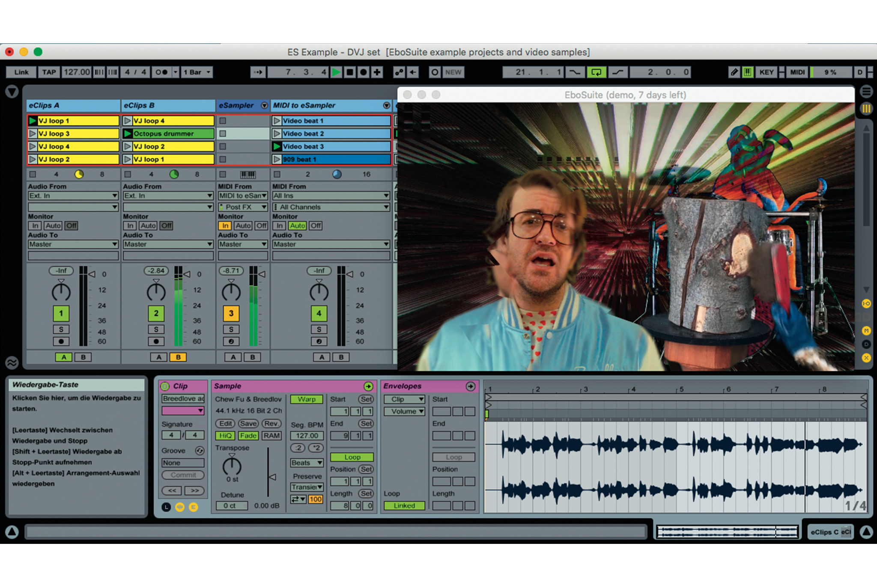The width and height of the screenshot is (877, 588).
Task: Click the TAP tempo button
Action: 49,72
